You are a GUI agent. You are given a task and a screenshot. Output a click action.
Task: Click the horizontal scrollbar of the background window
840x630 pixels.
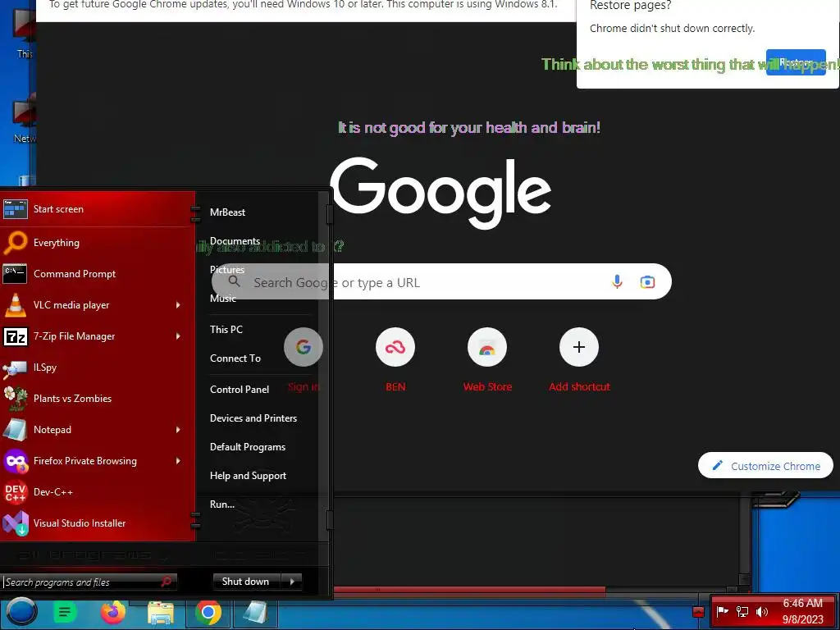pyautogui.click(x=469, y=590)
